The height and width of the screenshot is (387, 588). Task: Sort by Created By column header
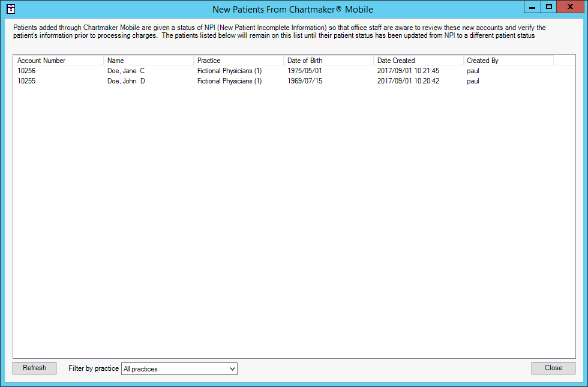tap(509, 61)
